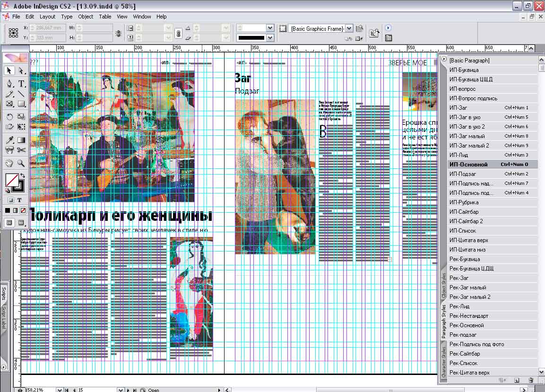Open the Layout menu
545x392 pixels.
(47, 17)
